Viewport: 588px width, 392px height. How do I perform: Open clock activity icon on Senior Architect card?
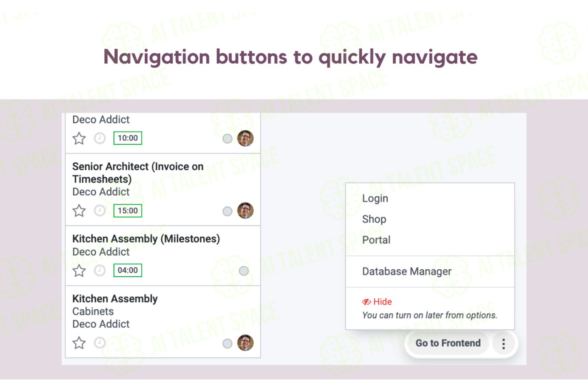coord(100,211)
